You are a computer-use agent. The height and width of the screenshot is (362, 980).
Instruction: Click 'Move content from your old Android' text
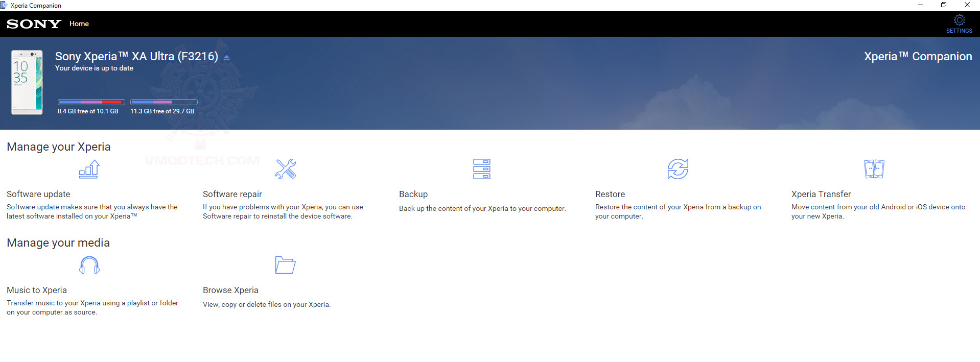(x=878, y=211)
